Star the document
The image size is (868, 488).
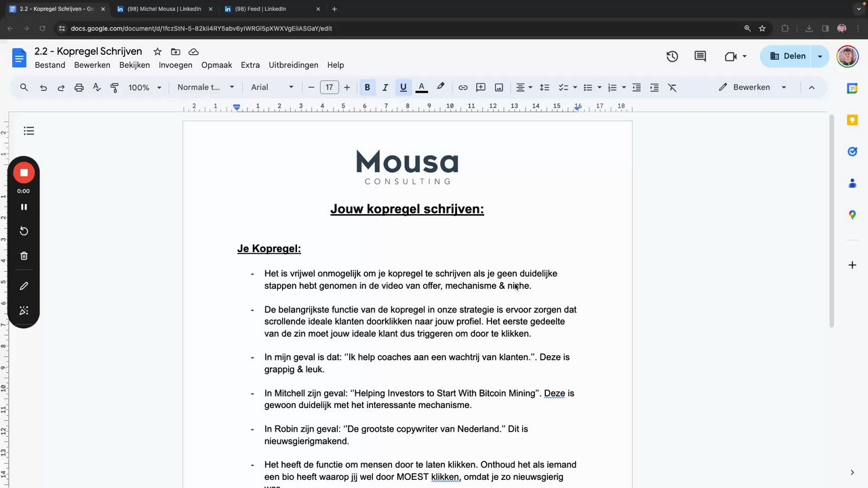pyautogui.click(x=157, y=52)
